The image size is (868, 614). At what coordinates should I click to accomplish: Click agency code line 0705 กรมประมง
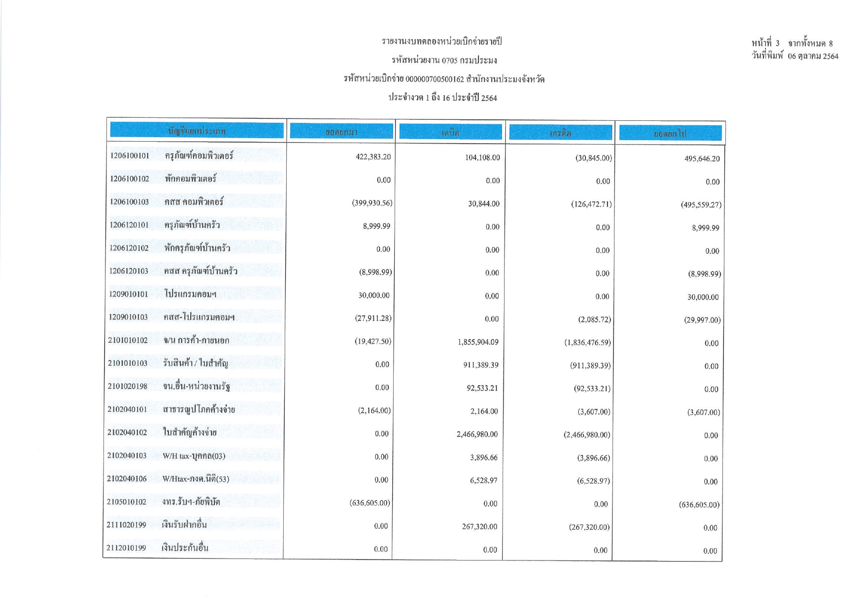[444, 60]
